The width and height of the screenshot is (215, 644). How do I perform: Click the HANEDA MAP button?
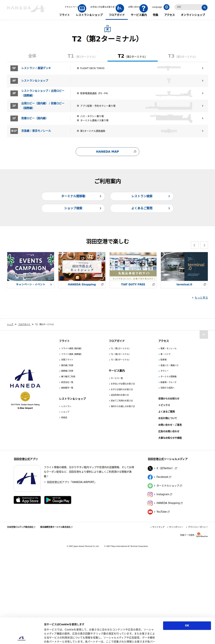(107, 151)
